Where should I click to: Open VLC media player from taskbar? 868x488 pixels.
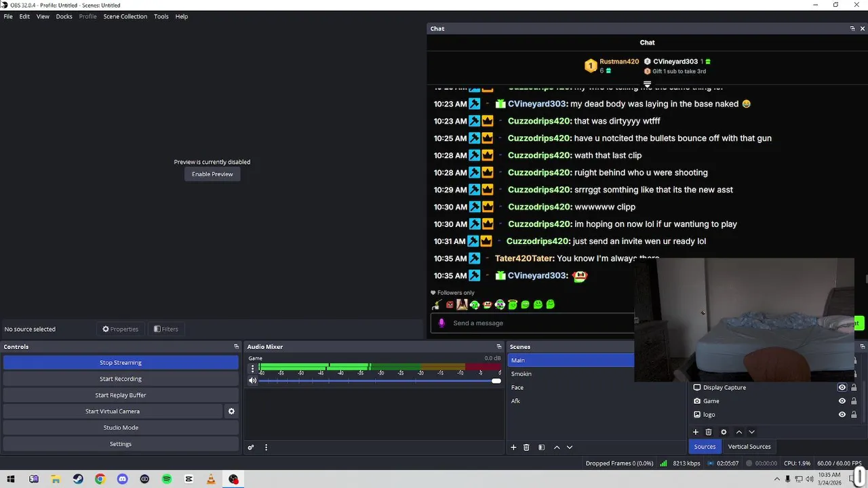[211, 479]
